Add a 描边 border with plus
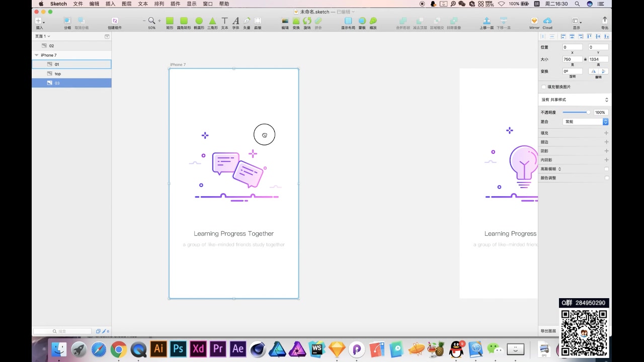Image resolution: width=644 pixels, height=362 pixels. (606, 142)
